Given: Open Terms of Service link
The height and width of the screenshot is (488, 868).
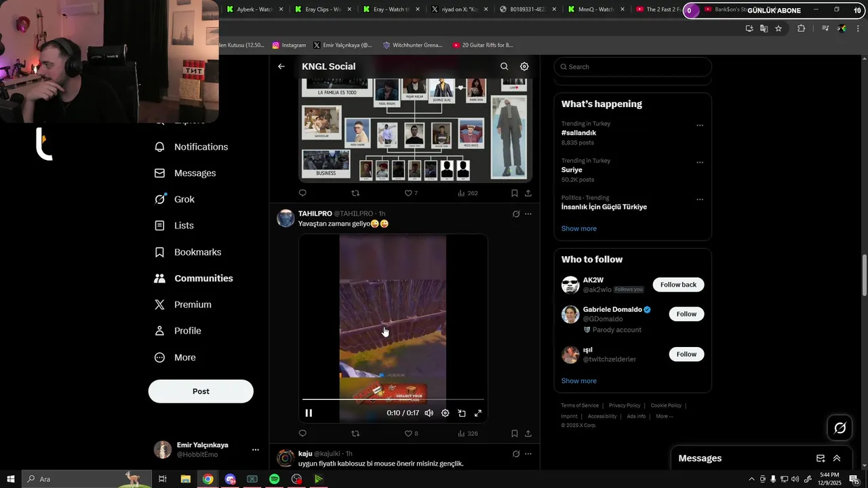Looking at the screenshot, I should [x=580, y=405].
